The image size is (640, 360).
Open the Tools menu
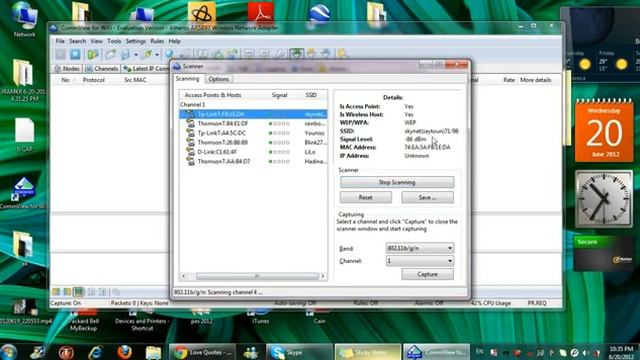point(114,41)
